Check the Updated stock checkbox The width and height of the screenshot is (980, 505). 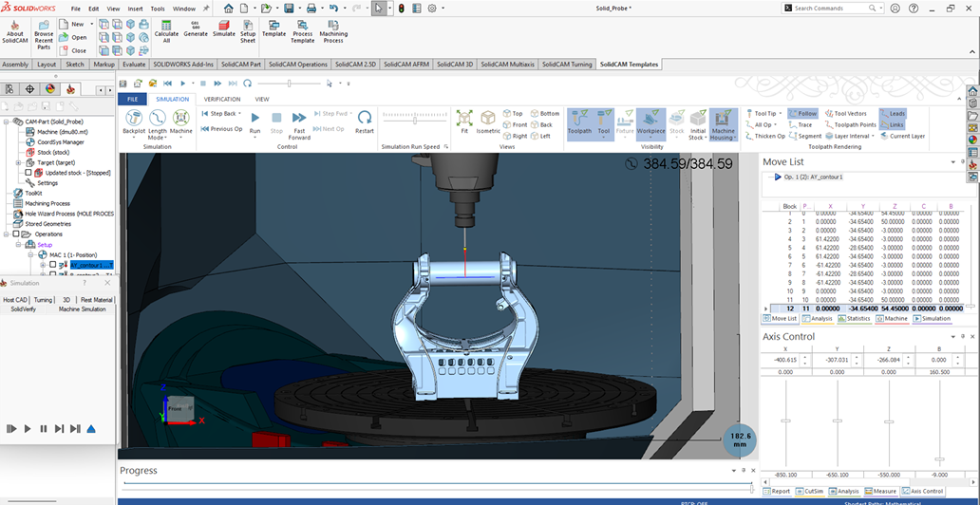28,173
